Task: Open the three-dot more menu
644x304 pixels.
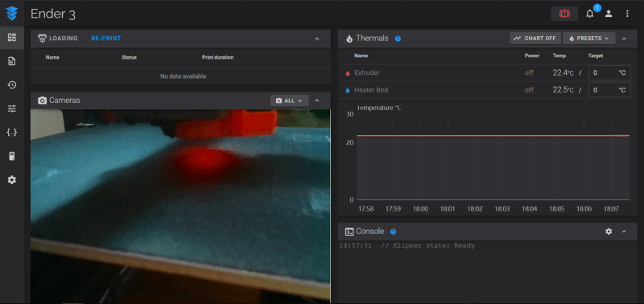Action: click(627, 14)
